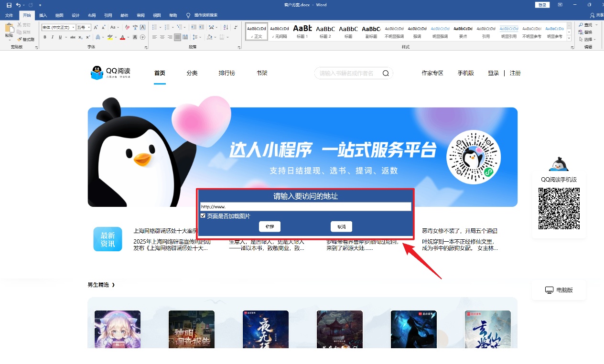Open the 视图 ribbon tab
This screenshot has height=364, width=604.
pos(157,15)
